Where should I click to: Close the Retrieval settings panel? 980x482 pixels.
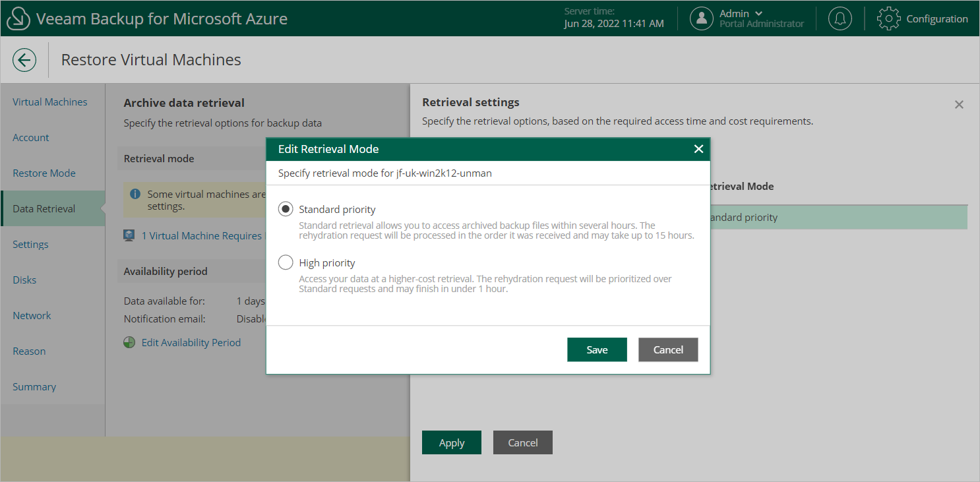coord(959,104)
